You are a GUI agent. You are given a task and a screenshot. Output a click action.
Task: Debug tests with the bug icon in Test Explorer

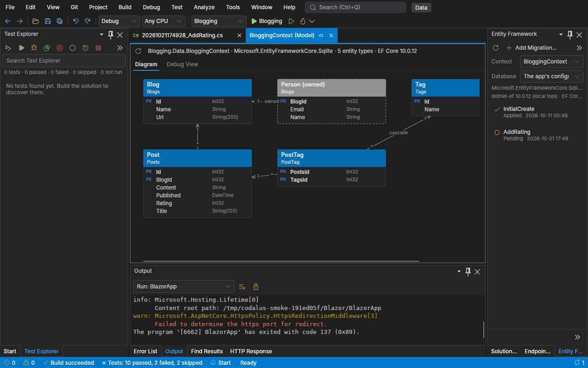point(34,48)
